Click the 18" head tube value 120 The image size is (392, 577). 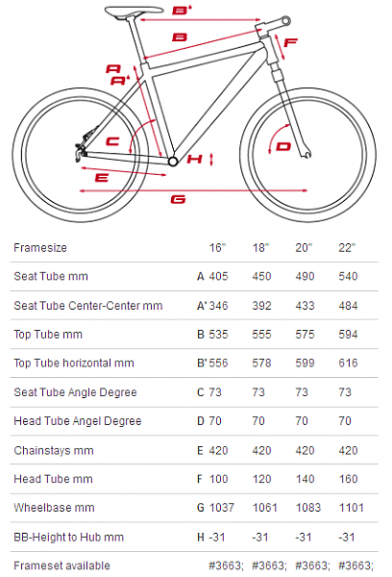(261, 479)
